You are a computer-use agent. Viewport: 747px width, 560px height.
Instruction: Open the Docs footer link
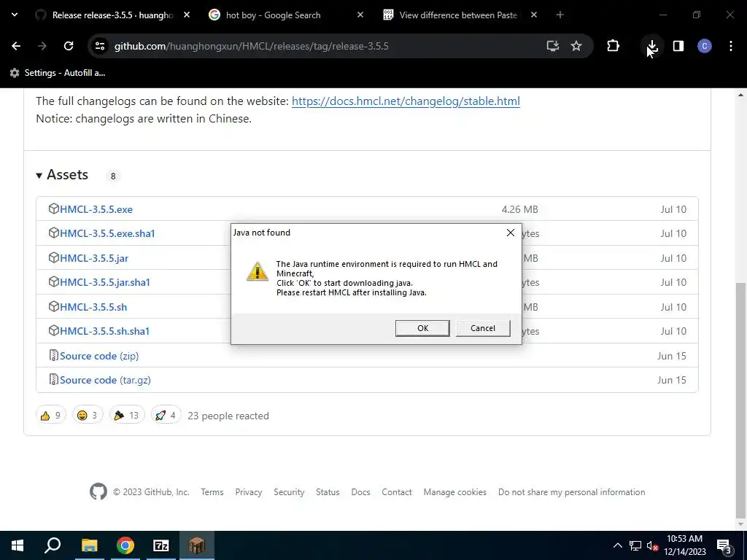point(360,492)
